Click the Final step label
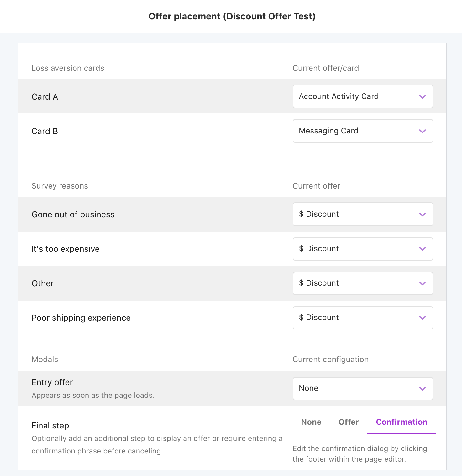462x476 pixels. tap(50, 426)
